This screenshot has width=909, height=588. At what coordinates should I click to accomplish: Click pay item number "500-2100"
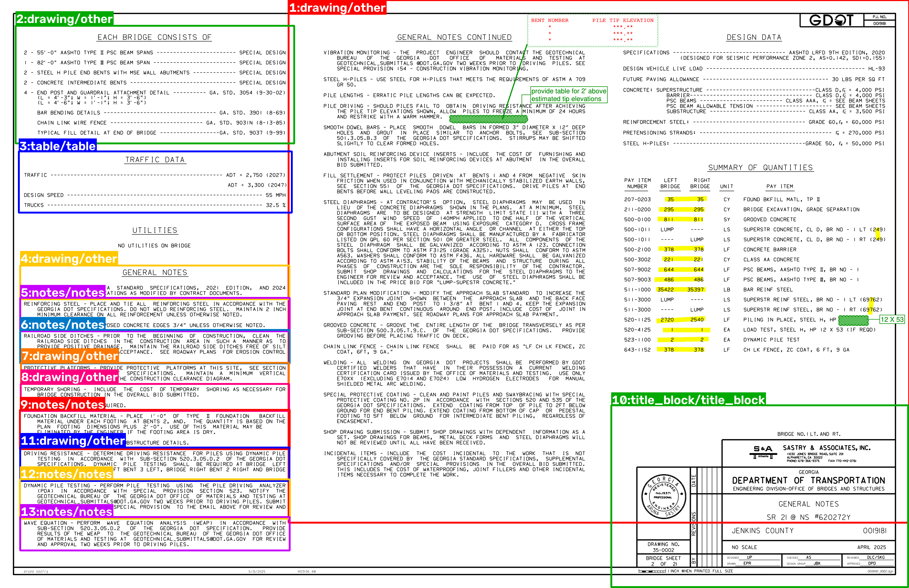coord(637,250)
